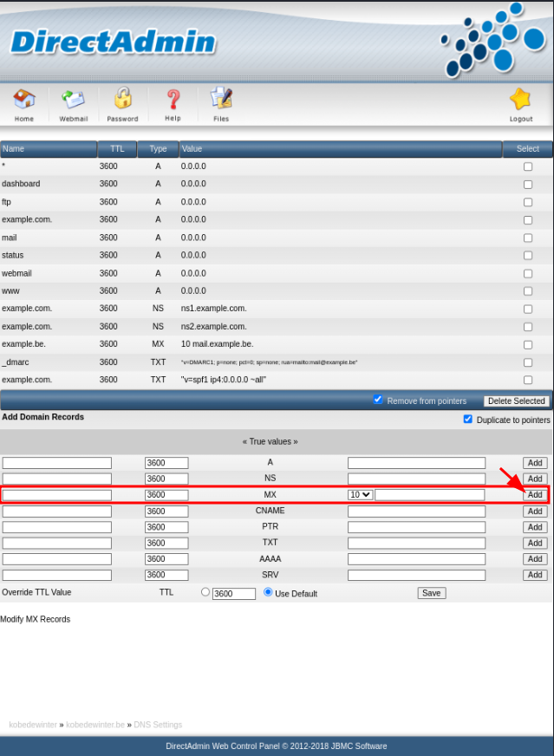554x756 pixels.
Task: Choose the custom TTL radio button
Action: pyautogui.click(x=205, y=591)
